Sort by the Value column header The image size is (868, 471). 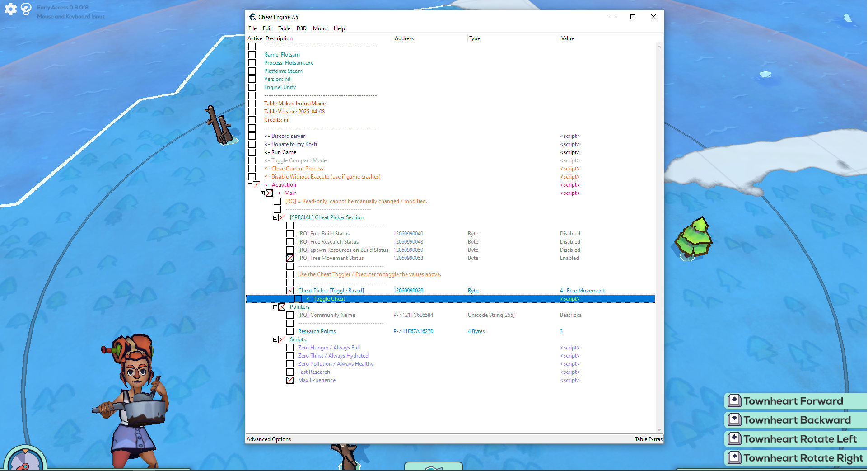pyautogui.click(x=607, y=38)
